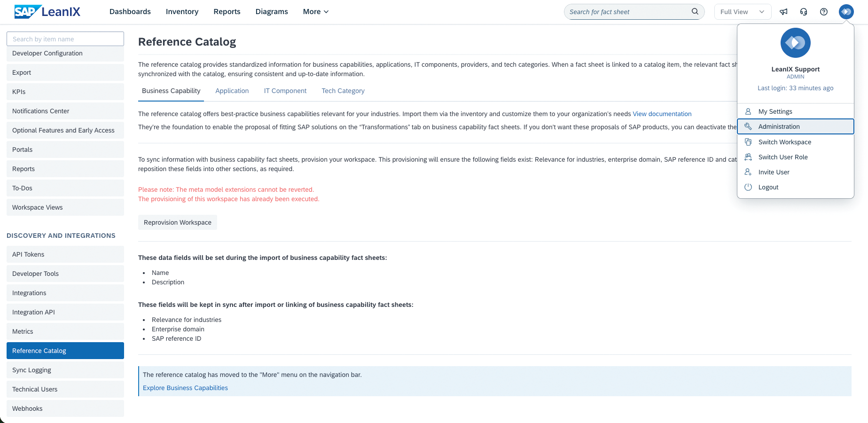This screenshot has width=868, height=423.
Task: Click the Administration wrench icon
Action: click(748, 126)
